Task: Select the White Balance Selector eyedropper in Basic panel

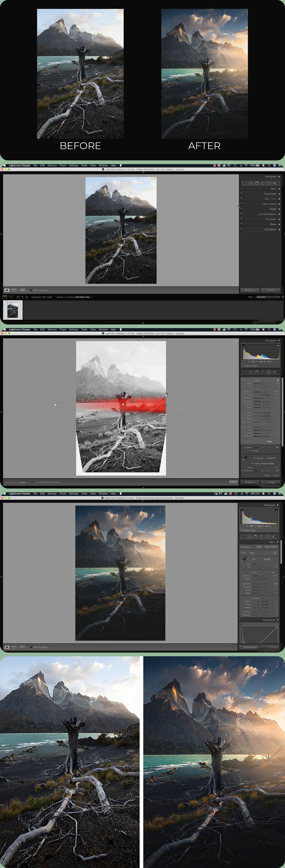Action: click(x=243, y=560)
